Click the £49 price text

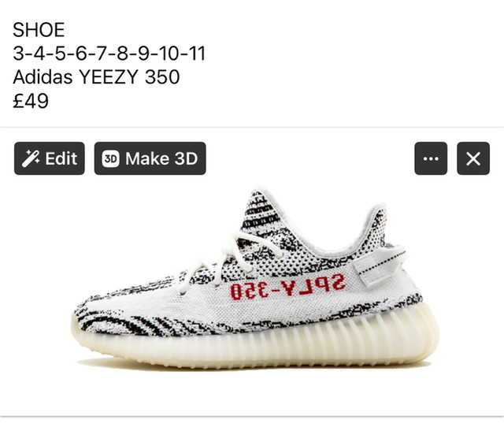pyautogui.click(x=31, y=101)
